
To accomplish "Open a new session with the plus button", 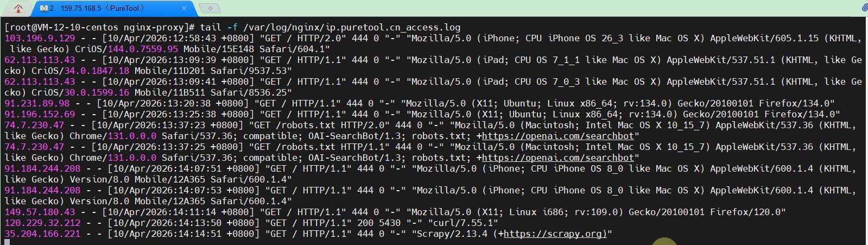I will [x=210, y=8].
